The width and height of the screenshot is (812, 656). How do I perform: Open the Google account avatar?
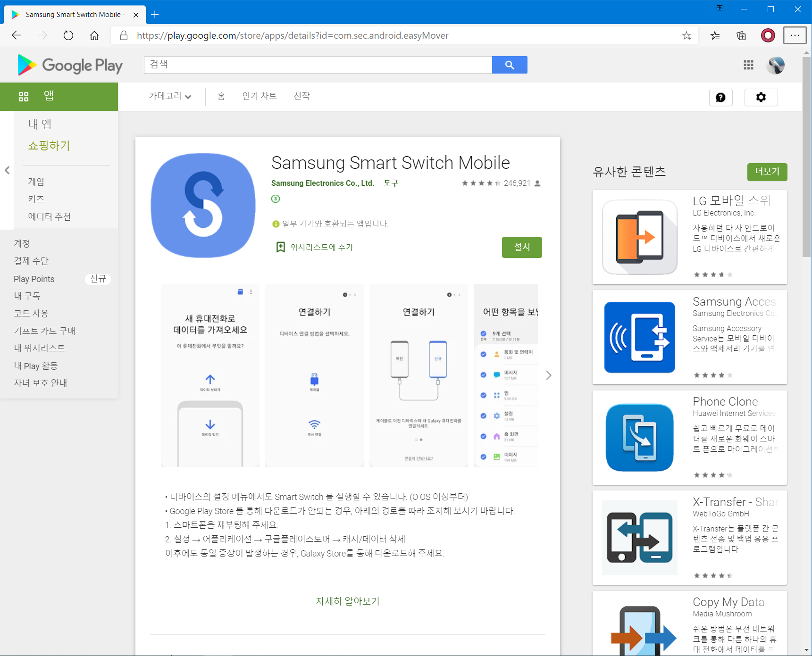point(776,65)
